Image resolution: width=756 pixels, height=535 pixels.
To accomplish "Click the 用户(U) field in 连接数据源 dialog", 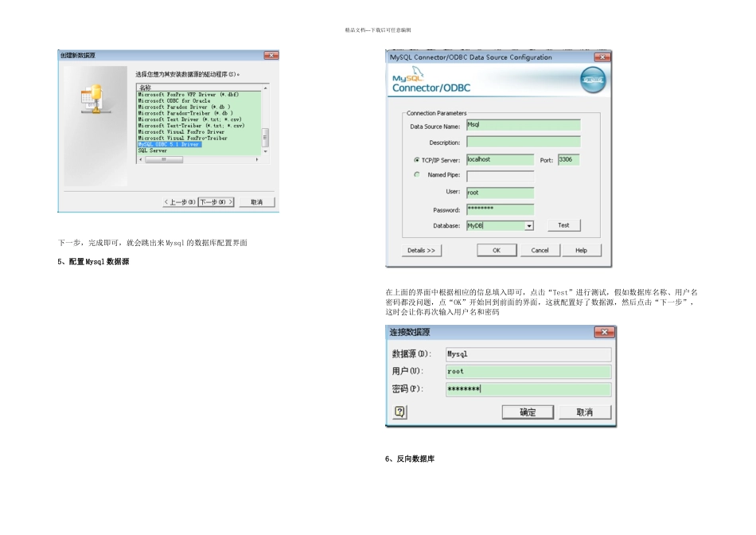I will [x=528, y=372].
